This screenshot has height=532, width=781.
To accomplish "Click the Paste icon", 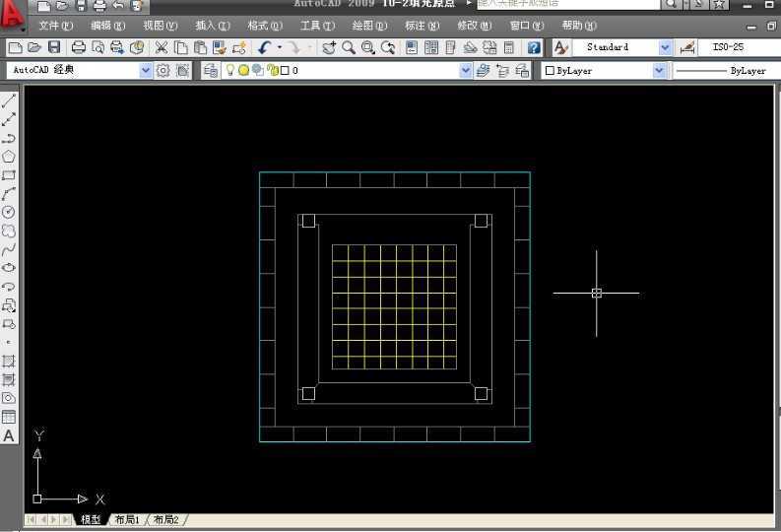I will (x=200, y=48).
